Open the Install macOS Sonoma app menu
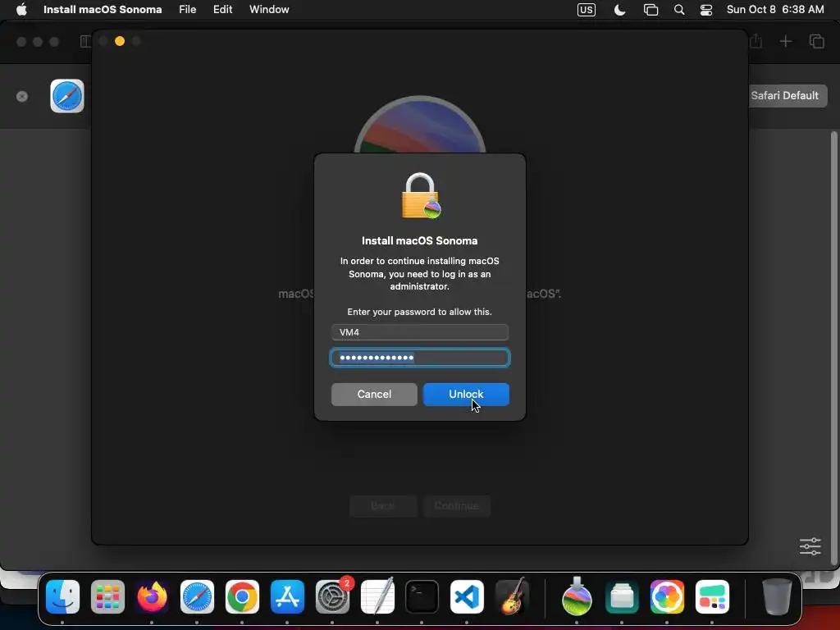The width and height of the screenshot is (840, 630). [103, 10]
